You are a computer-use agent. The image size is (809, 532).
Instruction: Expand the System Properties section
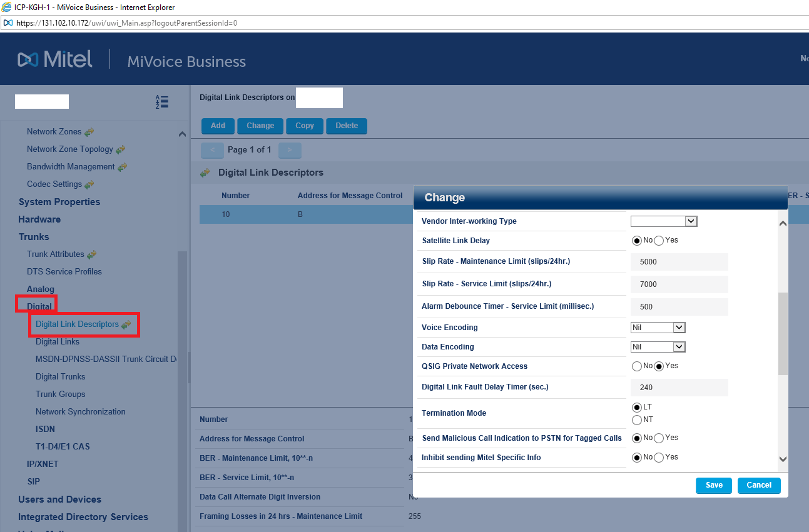coord(59,202)
